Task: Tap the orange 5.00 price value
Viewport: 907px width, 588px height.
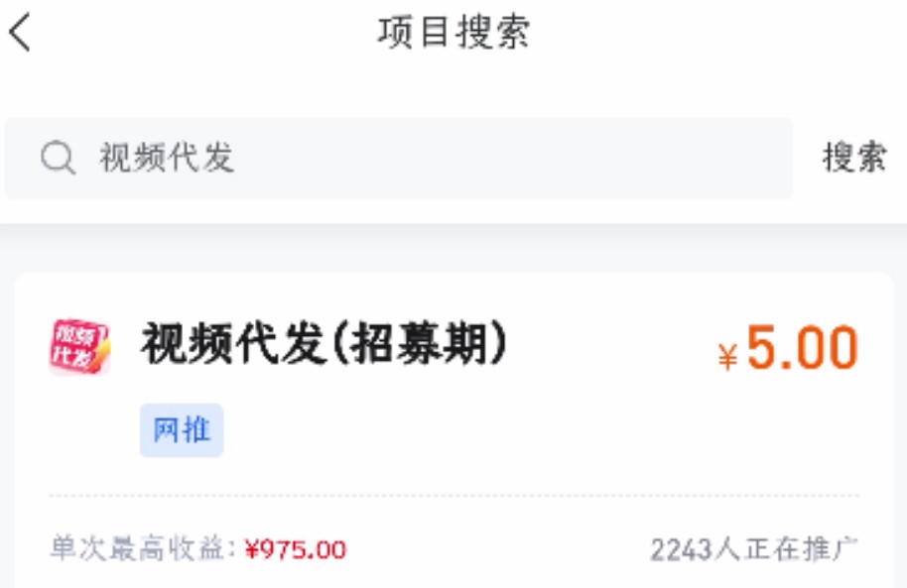Action: point(802,347)
